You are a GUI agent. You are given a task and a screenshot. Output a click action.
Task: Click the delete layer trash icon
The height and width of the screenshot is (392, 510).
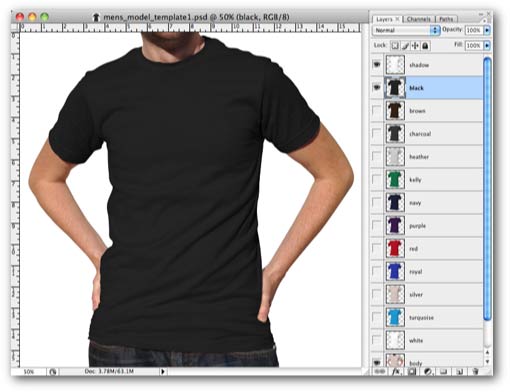[x=476, y=371]
